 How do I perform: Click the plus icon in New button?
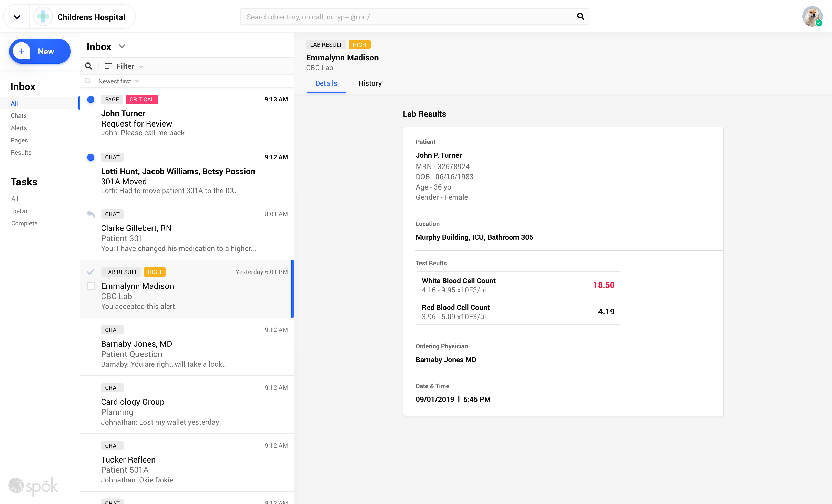(22, 51)
